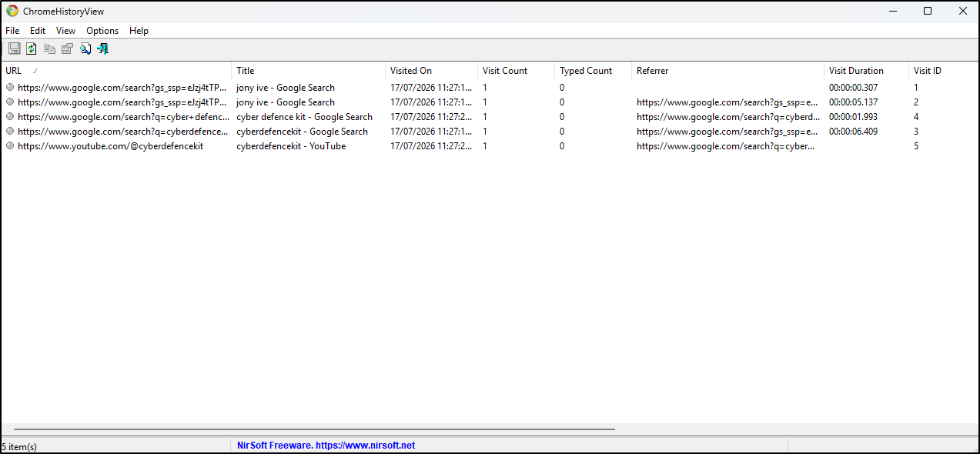Click Visit ID value 4
The width and height of the screenshot is (980, 454).
pyautogui.click(x=916, y=117)
